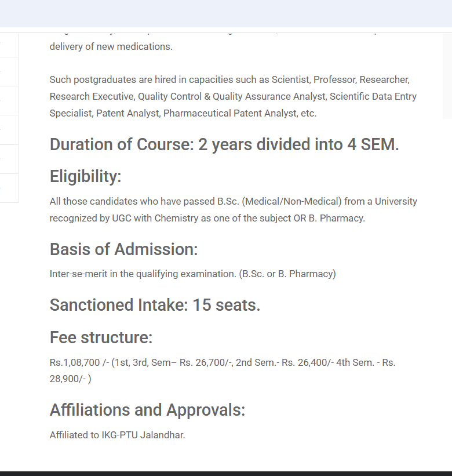The image size is (452, 476).
Task: Click the 'Duration of Course' heading
Action: pyautogui.click(x=224, y=144)
